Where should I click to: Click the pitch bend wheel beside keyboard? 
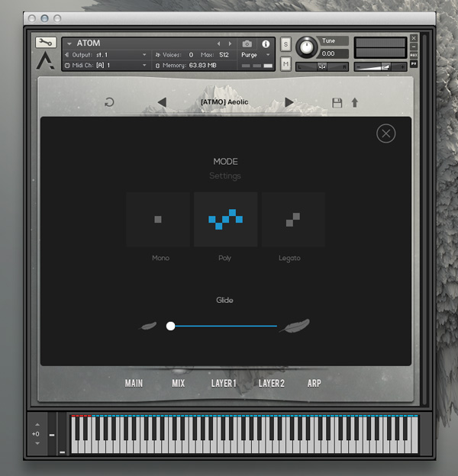pyautogui.click(x=52, y=433)
